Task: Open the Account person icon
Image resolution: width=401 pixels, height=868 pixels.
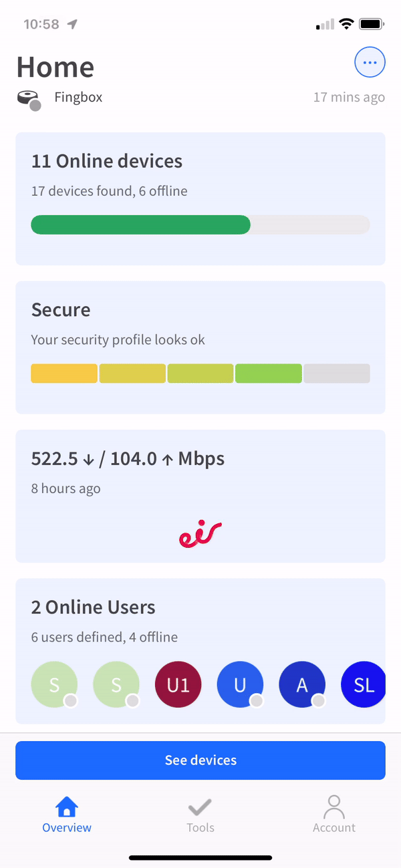Action: point(333,807)
